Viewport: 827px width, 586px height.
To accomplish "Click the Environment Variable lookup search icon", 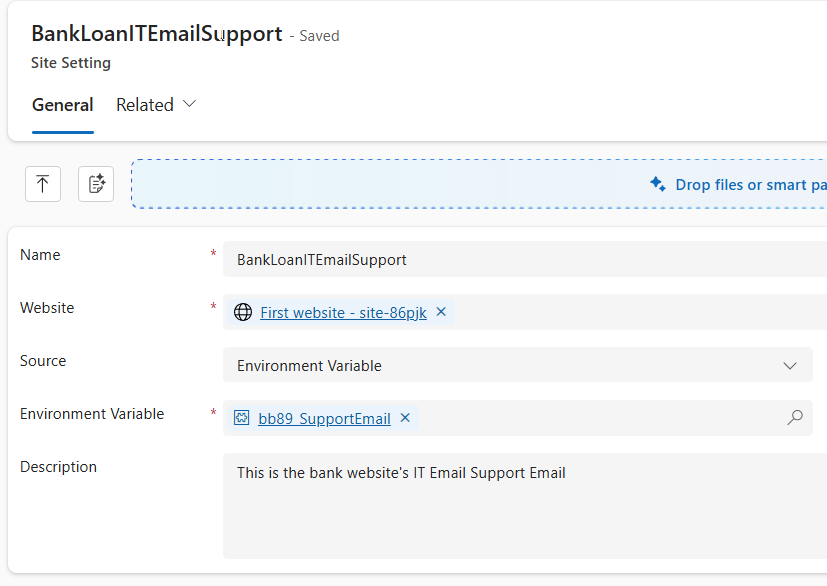I will (795, 418).
